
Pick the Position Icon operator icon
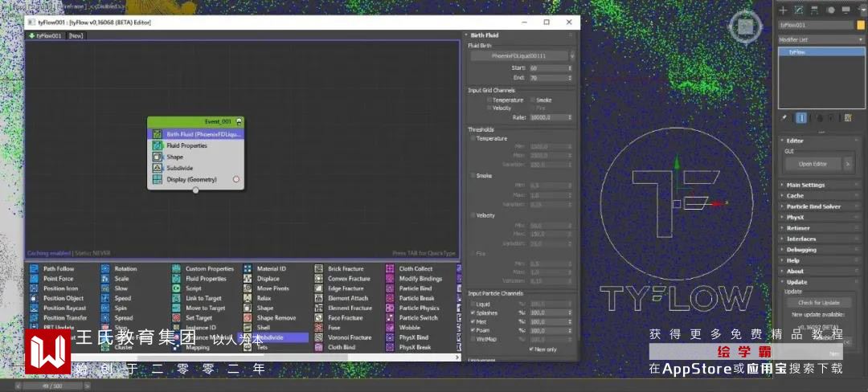pyautogui.click(x=34, y=288)
